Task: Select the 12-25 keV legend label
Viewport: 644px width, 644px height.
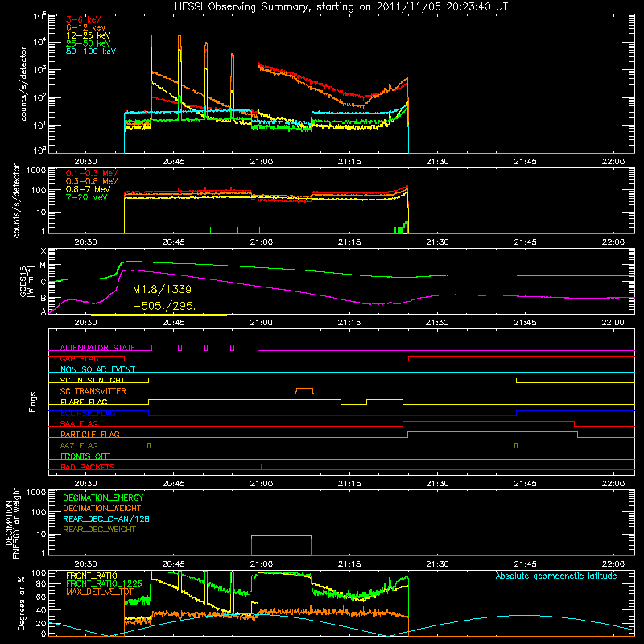Action: (89, 35)
